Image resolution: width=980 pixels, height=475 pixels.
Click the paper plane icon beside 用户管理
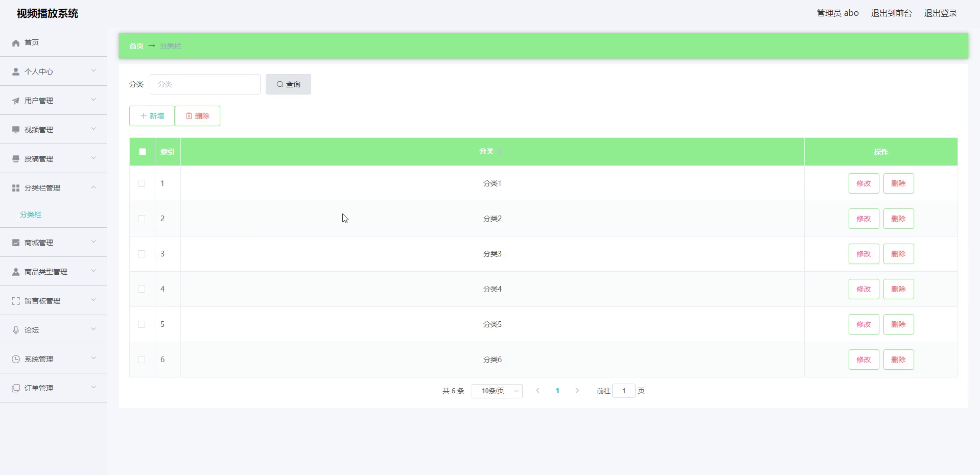[x=16, y=101]
